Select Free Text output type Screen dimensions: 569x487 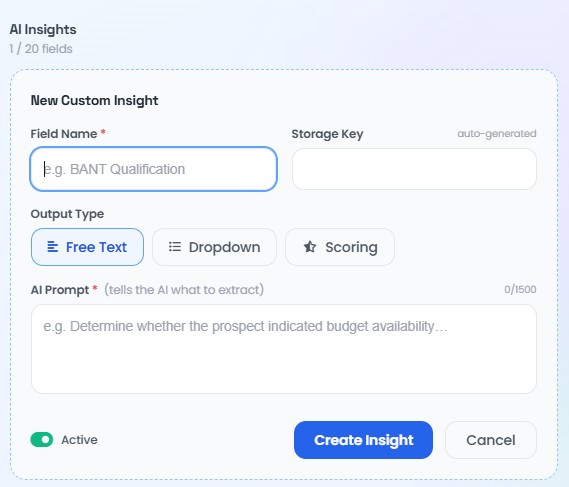(x=87, y=247)
